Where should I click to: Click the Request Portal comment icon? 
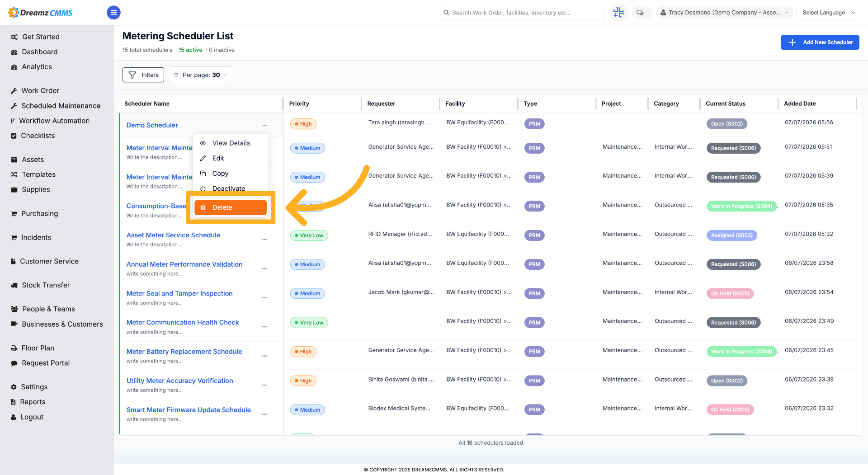pyautogui.click(x=14, y=363)
